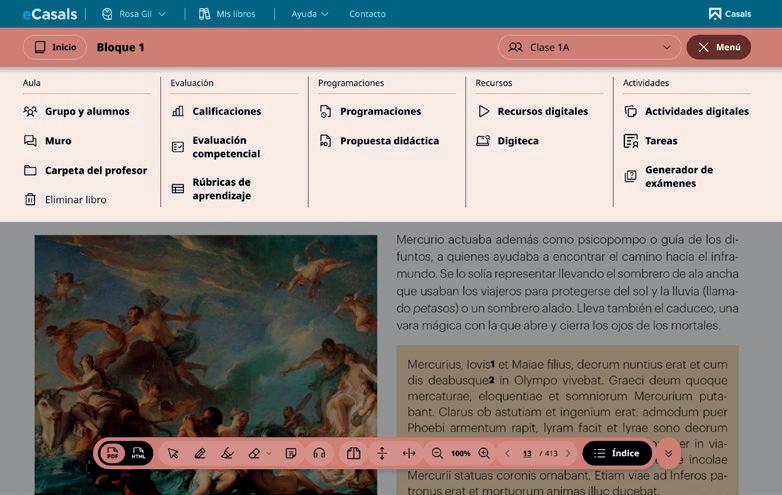Click the Generador de exámenes icon
Image resolution: width=782 pixels, height=495 pixels.
point(630,176)
